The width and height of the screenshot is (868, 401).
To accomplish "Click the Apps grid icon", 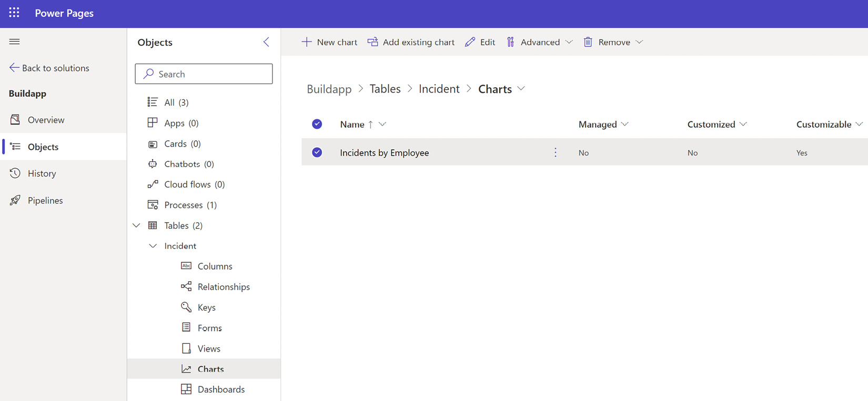I will tap(153, 122).
